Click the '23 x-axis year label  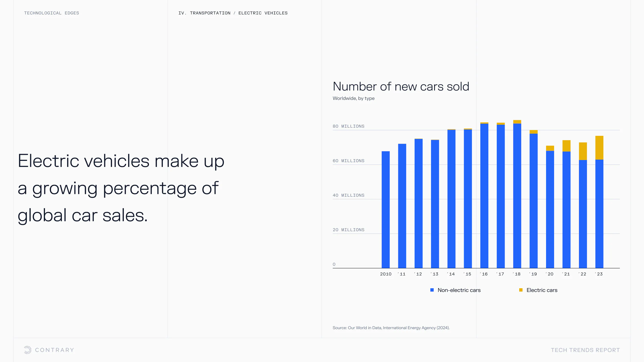pyautogui.click(x=599, y=274)
